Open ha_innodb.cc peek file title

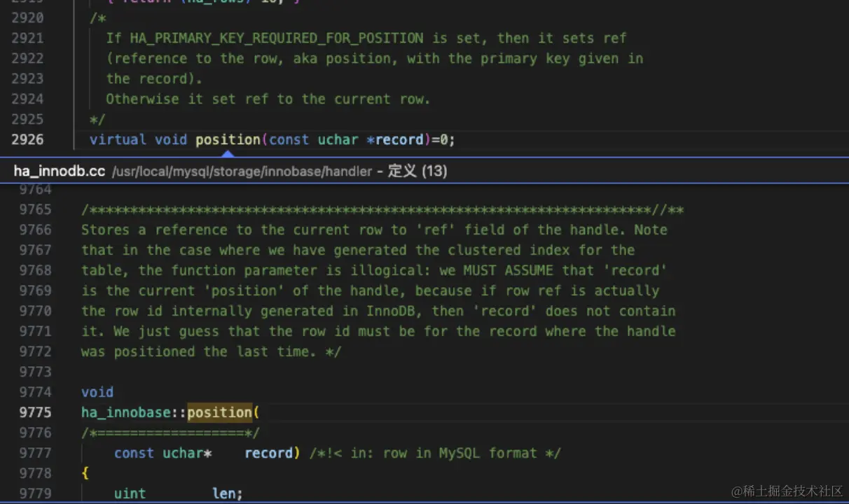pyautogui.click(x=60, y=171)
